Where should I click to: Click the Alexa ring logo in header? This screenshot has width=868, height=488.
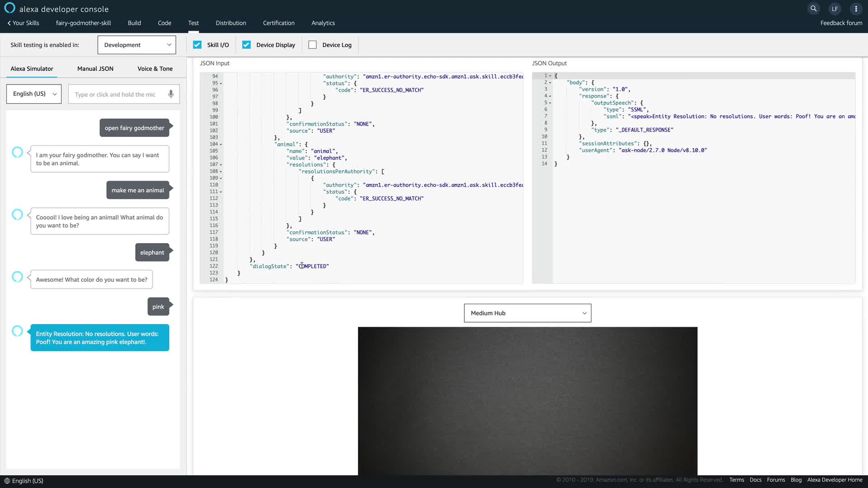pyautogui.click(x=9, y=8)
